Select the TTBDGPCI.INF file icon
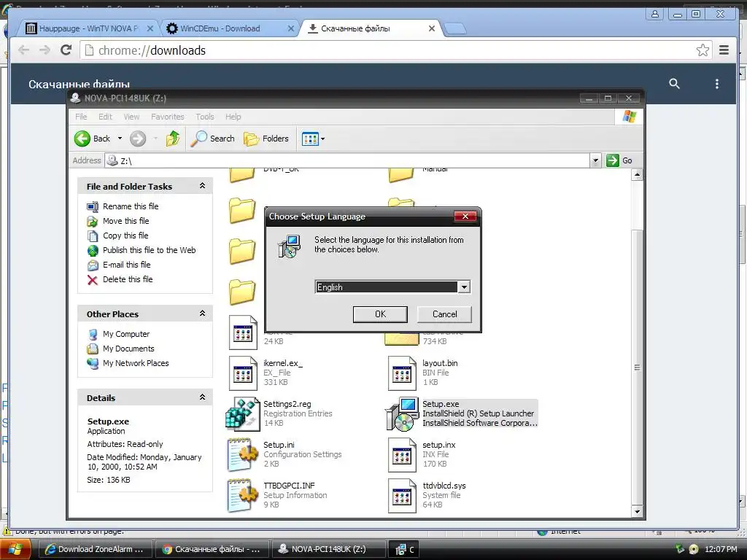The image size is (747, 560). [242, 495]
